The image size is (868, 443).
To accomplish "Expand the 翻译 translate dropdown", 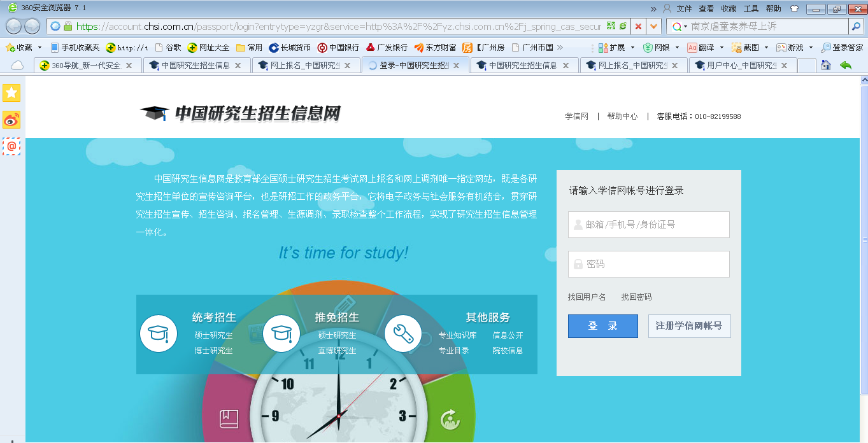I will 722,48.
